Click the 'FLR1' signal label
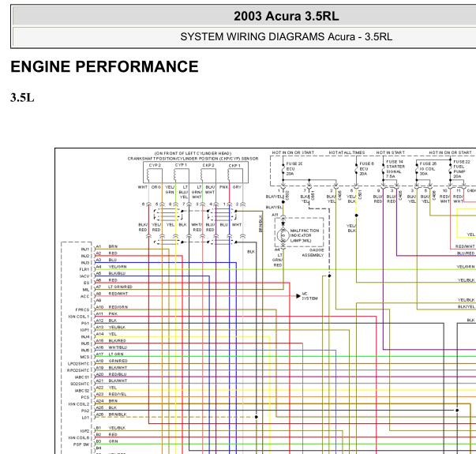Image resolution: width=476 pixels, height=454 pixels. pyautogui.click(x=84, y=269)
